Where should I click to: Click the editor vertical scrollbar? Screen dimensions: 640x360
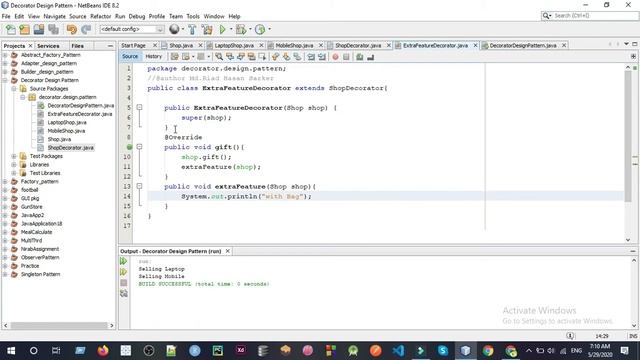coord(628,136)
